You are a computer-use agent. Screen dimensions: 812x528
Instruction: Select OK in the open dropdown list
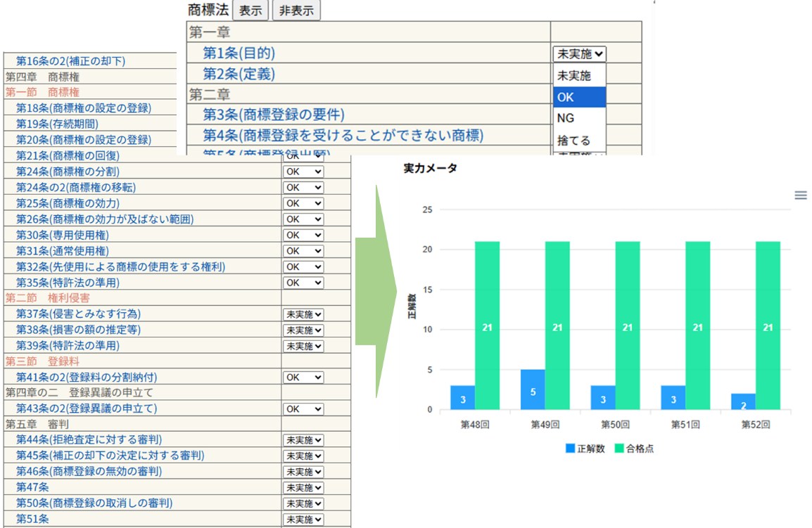(x=579, y=97)
